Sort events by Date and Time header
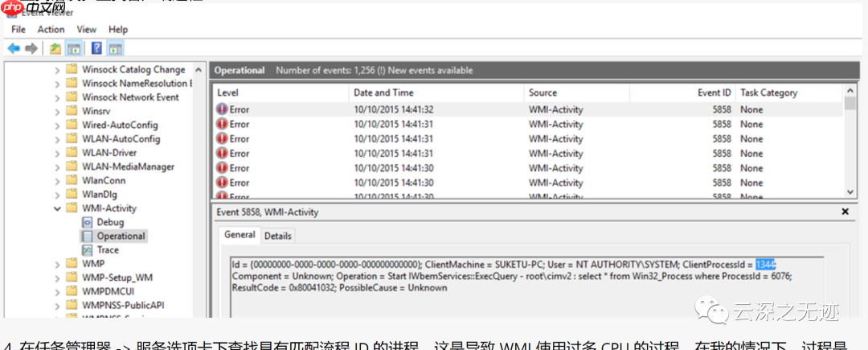This screenshot has width=868, height=350. pos(436,93)
